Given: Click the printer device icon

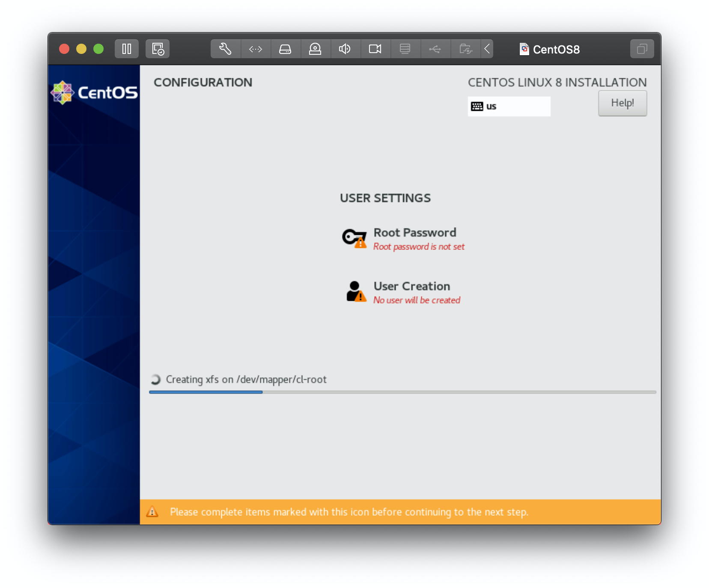Looking at the screenshot, I should click(405, 49).
